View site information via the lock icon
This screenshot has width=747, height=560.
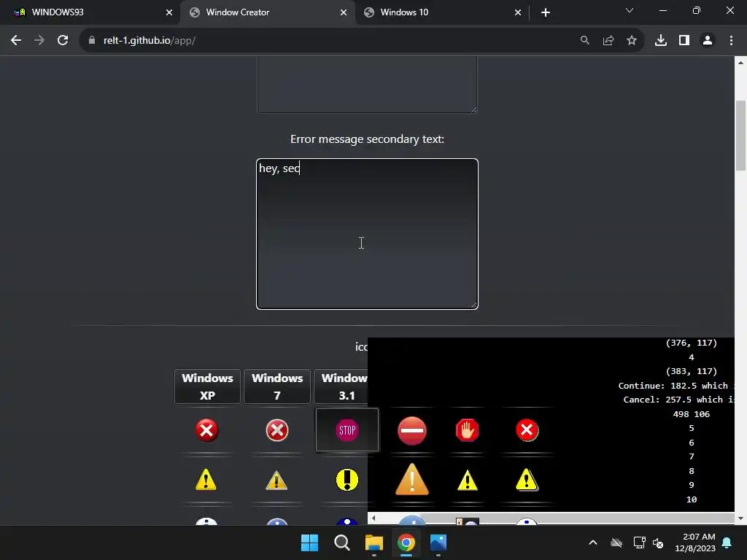click(92, 40)
